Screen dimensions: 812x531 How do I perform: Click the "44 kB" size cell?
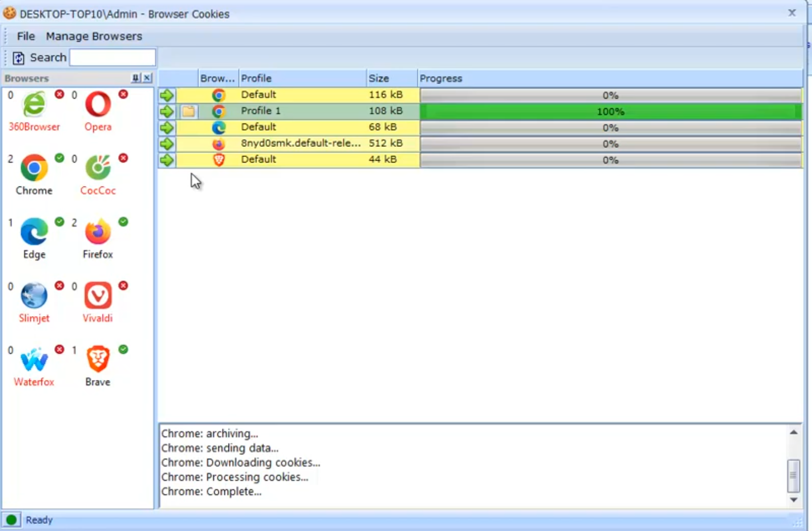point(383,160)
